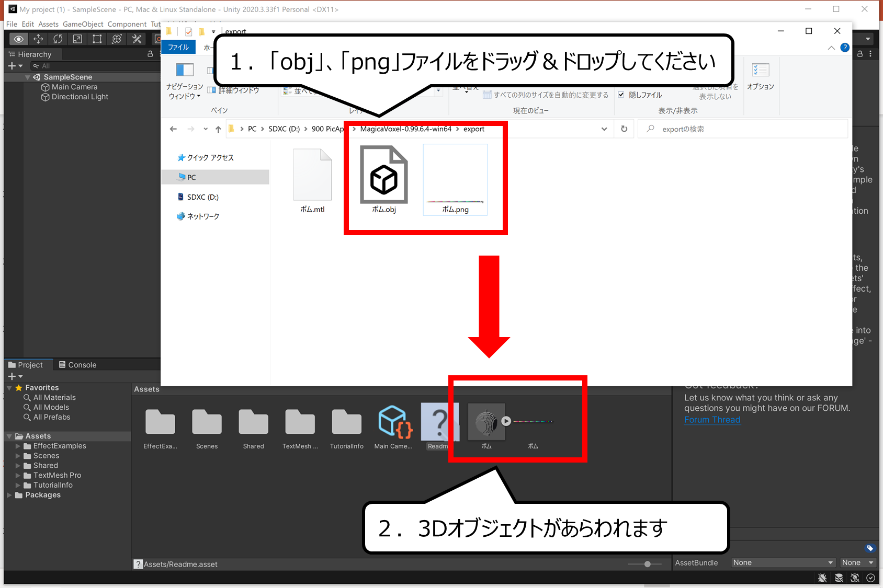
Task: Collapse the SampleScene hierarchy triangle
Action: pos(28,77)
